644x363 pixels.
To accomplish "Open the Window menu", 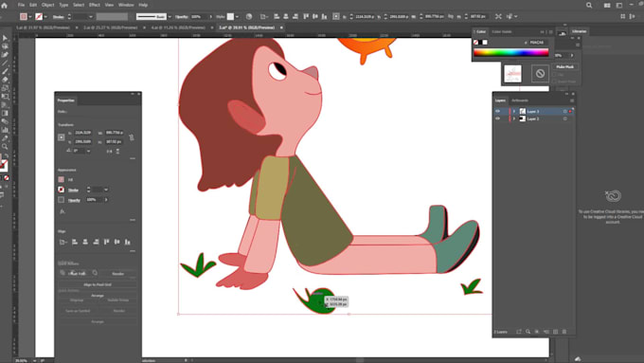I will coord(126,5).
